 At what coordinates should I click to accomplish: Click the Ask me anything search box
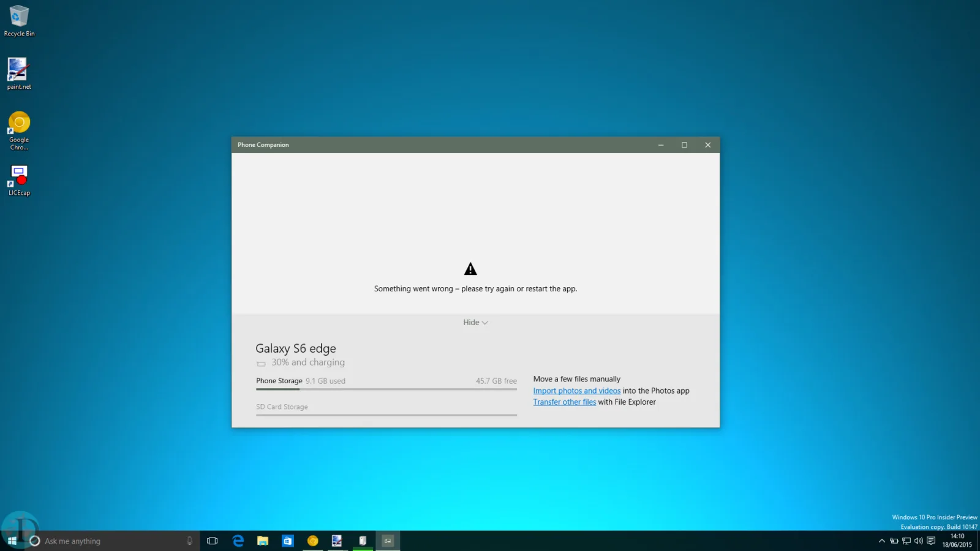click(113, 541)
